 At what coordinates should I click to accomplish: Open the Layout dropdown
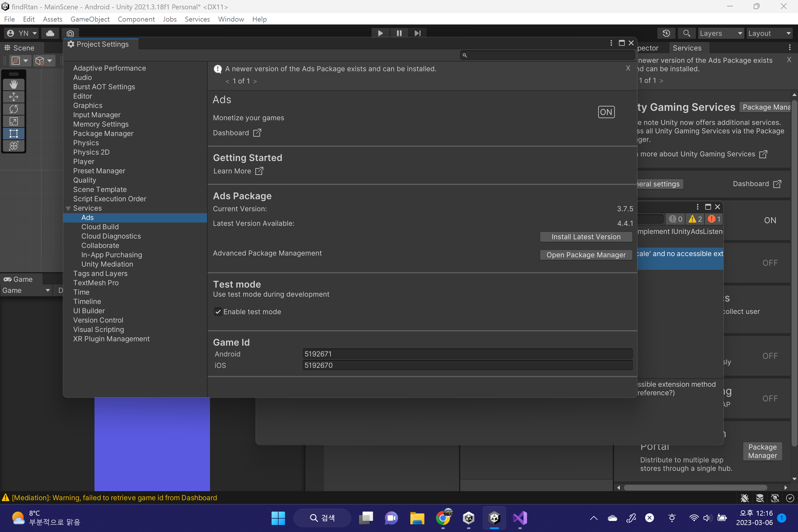(770, 33)
